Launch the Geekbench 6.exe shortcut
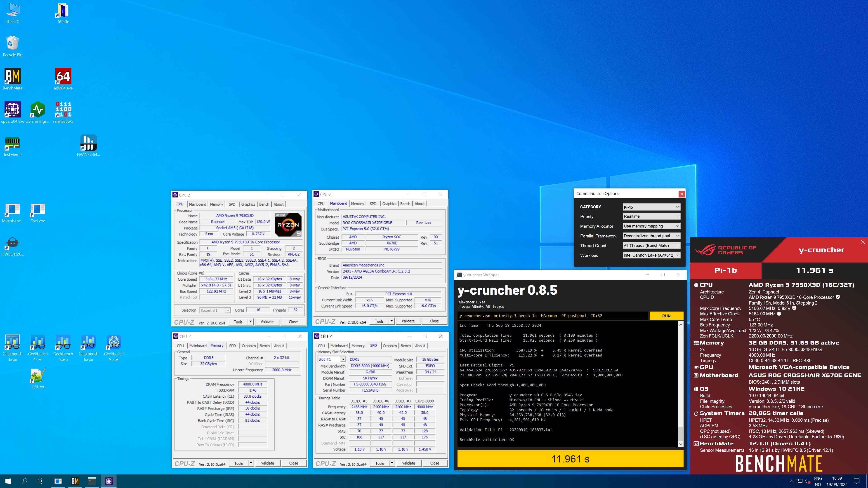The height and width of the screenshot is (488, 868). pyautogui.click(x=88, y=348)
